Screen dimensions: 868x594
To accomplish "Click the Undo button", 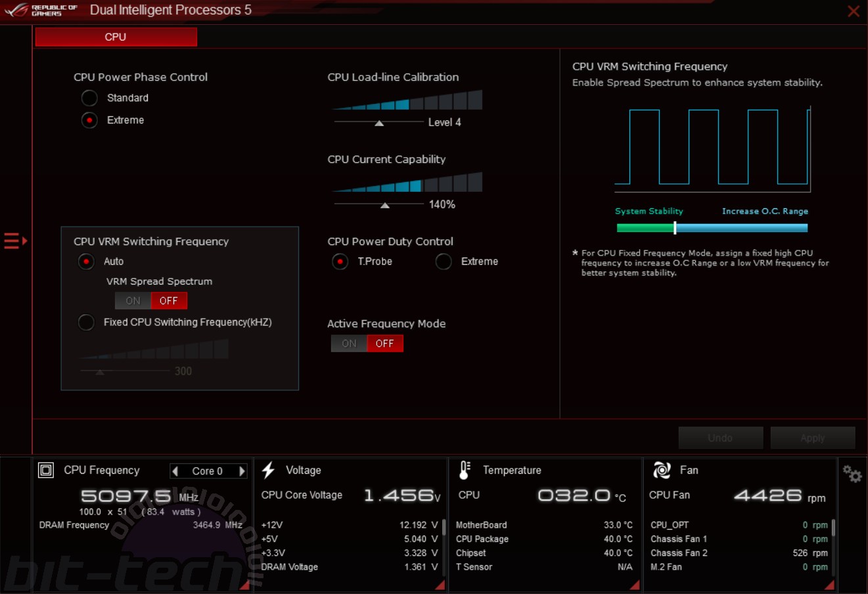I will click(x=720, y=438).
